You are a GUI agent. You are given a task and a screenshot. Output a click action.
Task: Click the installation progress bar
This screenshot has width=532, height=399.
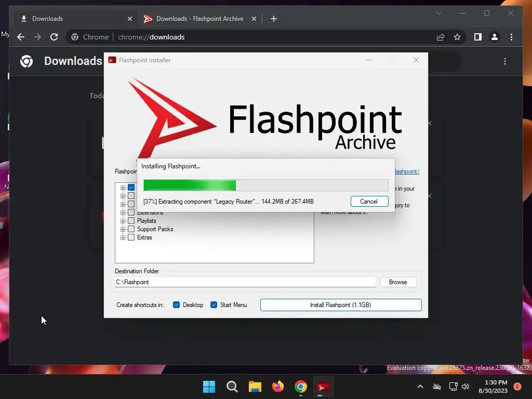pyautogui.click(x=265, y=185)
